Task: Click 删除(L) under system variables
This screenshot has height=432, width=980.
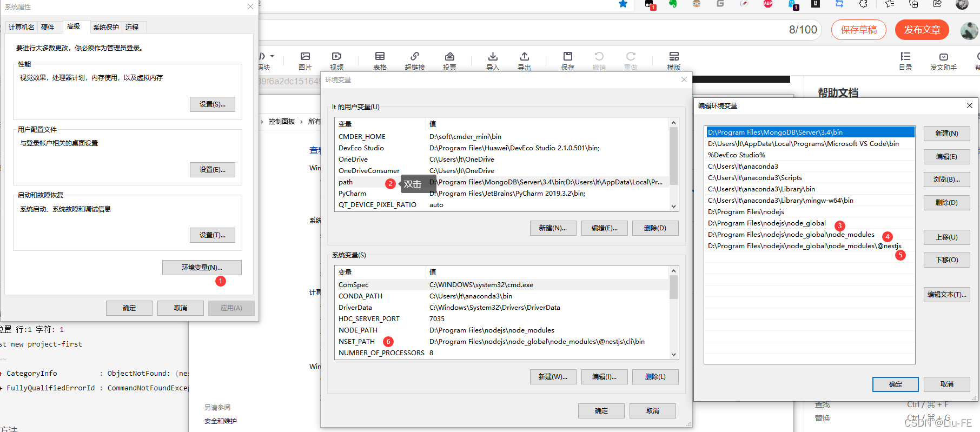Action: (655, 377)
